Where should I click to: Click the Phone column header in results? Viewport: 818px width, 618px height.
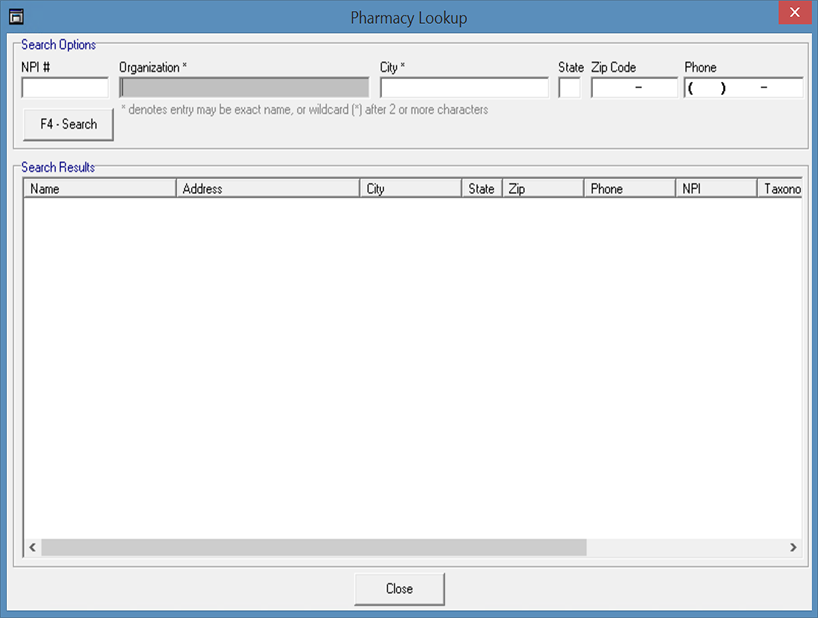[629, 189]
